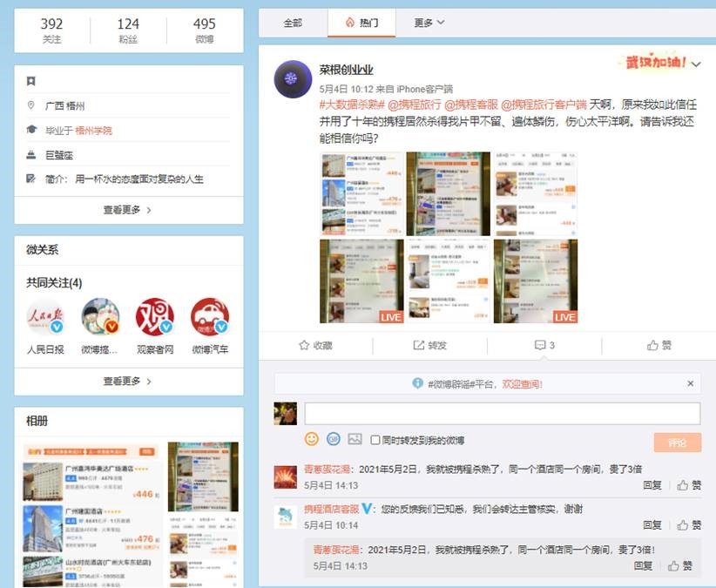Screen dimensions: 716x588
Task: Click the GIF icon under comment box
Action: (x=333, y=439)
